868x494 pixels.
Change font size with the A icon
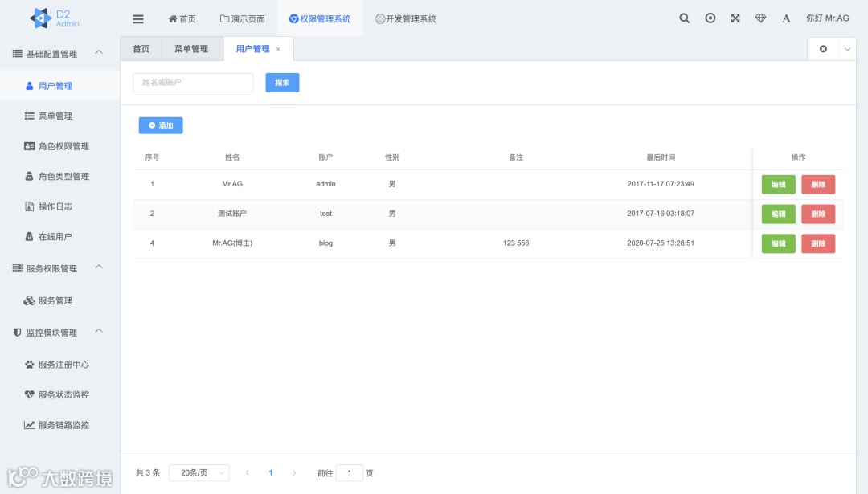[x=786, y=18]
